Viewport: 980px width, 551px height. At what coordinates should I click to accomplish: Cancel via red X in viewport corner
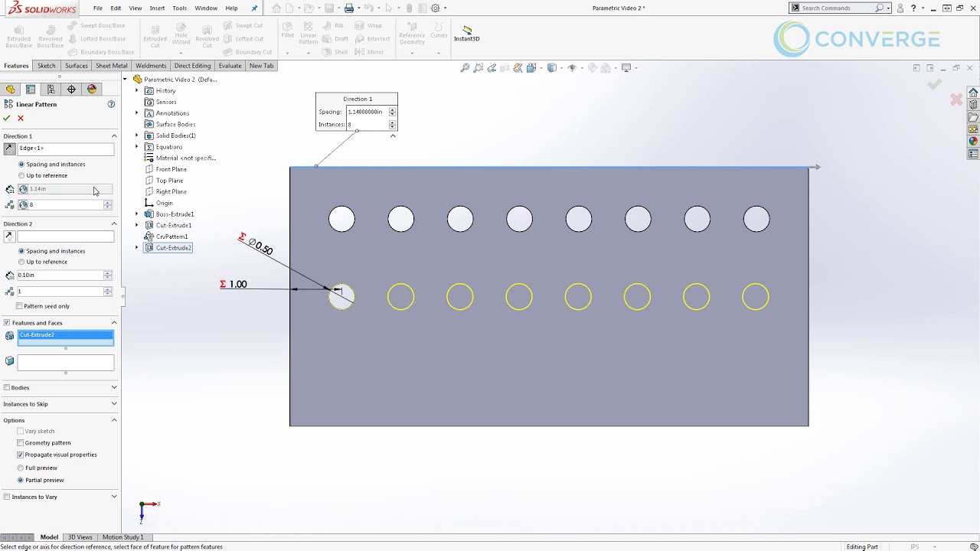point(956,99)
